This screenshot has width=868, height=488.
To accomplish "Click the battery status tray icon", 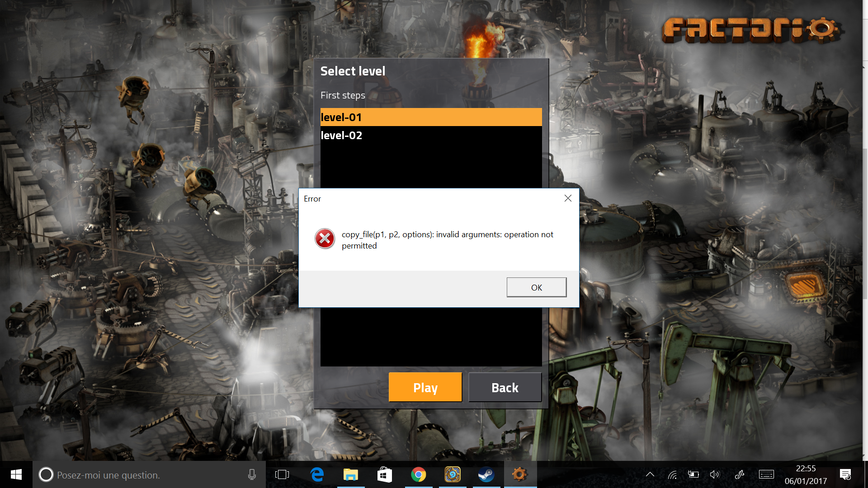I will (x=693, y=474).
